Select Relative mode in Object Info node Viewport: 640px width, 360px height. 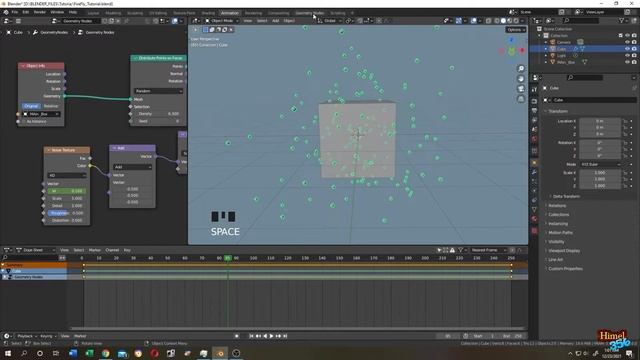click(x=51, y=106)
